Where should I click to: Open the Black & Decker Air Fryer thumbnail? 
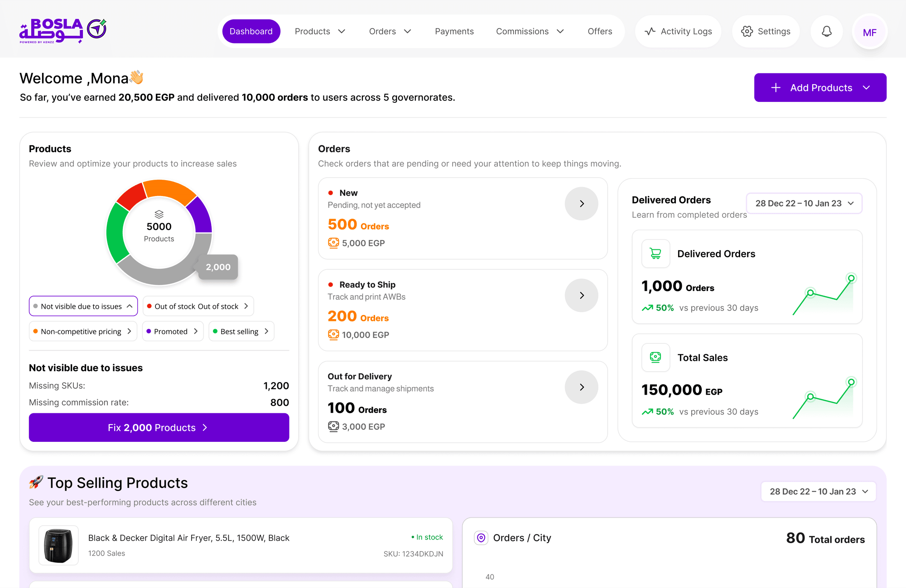[x=58, y=545]
